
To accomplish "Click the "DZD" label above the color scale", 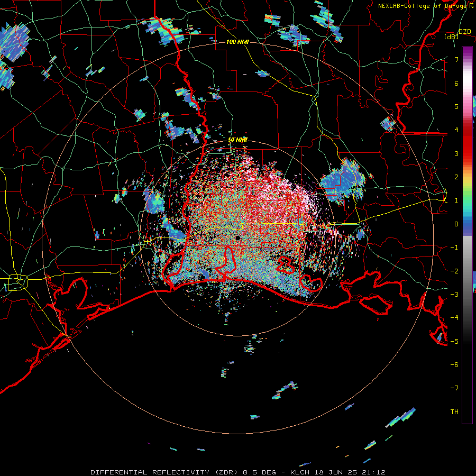I will tap(464, 32).
